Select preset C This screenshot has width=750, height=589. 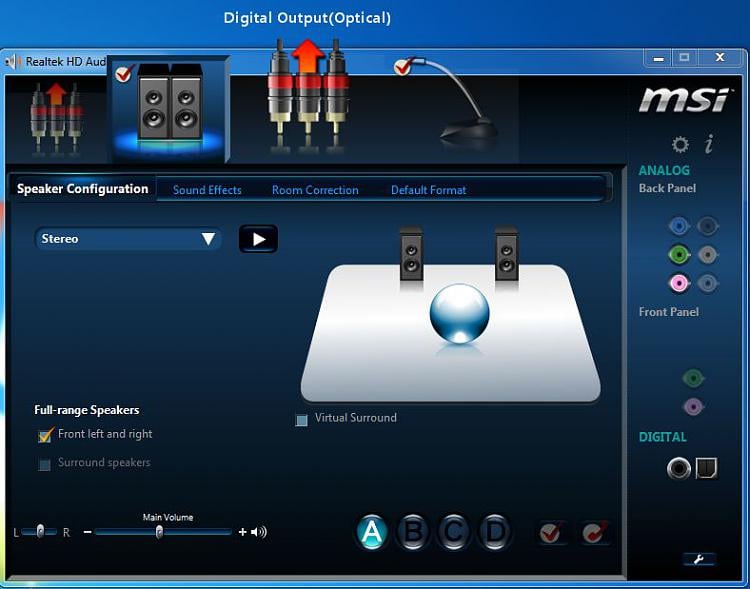pyautogui.click(x=453, y=532)
